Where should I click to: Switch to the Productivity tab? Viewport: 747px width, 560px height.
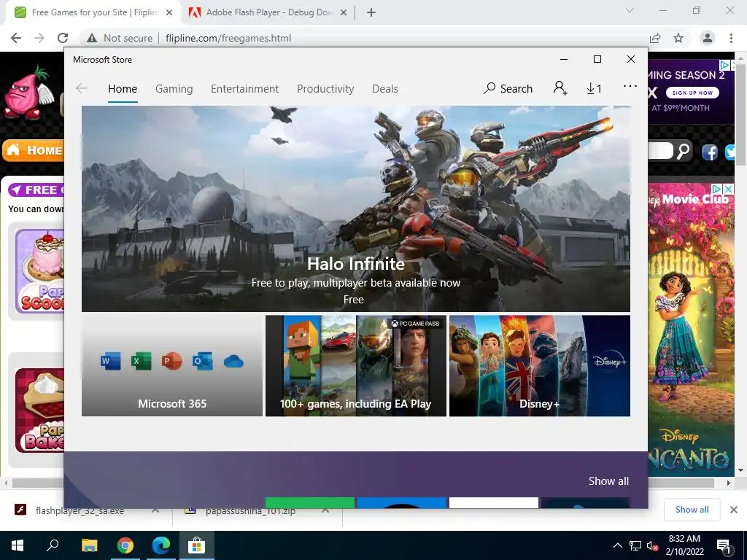point(325,89)
